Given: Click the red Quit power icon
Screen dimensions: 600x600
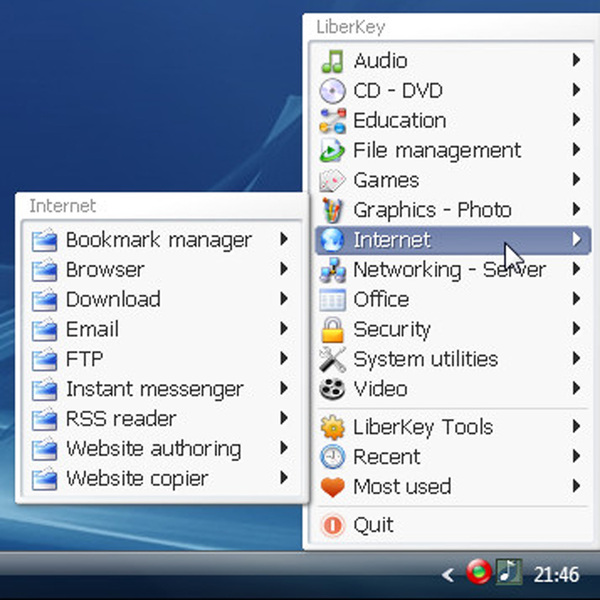Looking at the screenshot, I should tap(332, 525).
